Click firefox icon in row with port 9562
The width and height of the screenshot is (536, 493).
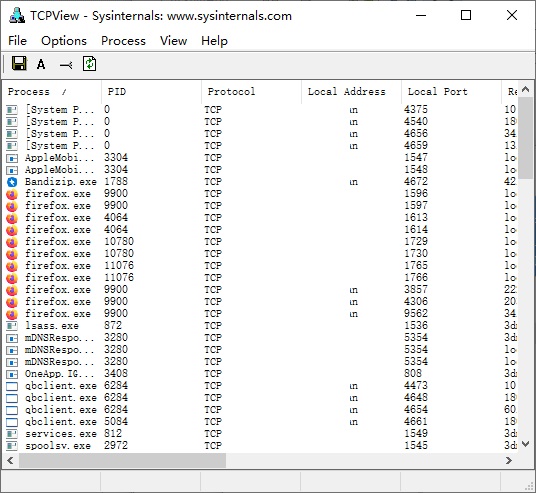12,314
